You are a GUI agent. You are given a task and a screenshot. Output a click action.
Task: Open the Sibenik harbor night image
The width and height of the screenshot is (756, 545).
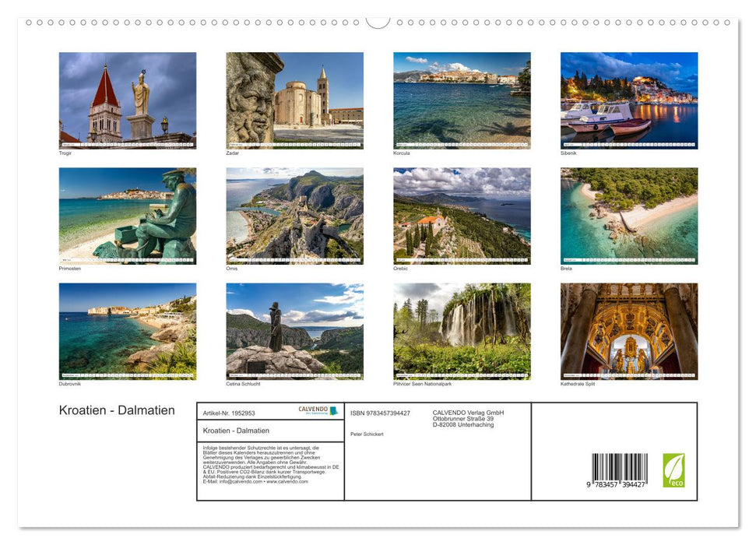[629, 100]
